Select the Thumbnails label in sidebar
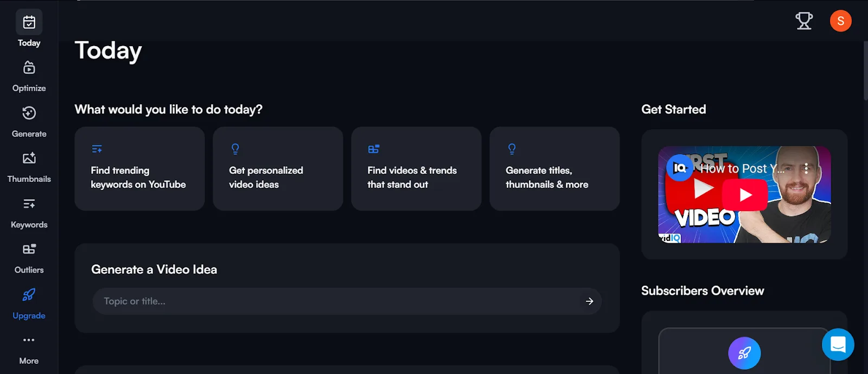 click(29, 179)
